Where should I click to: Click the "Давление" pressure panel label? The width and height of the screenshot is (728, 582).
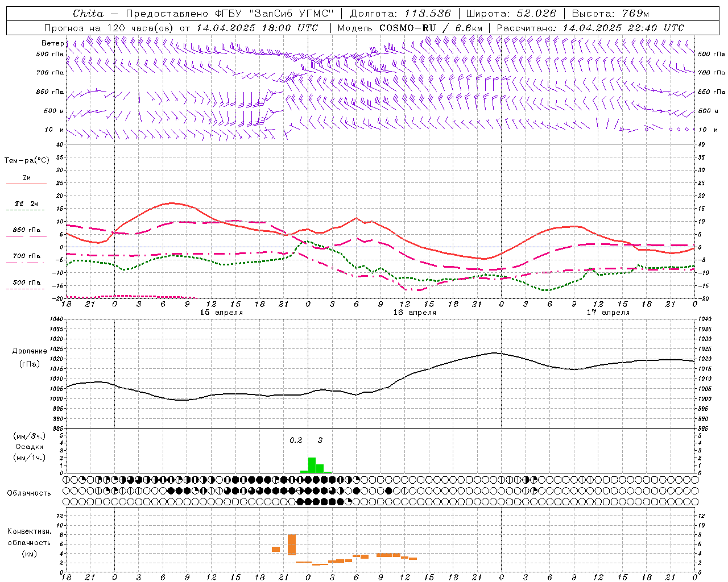point(30,351)
